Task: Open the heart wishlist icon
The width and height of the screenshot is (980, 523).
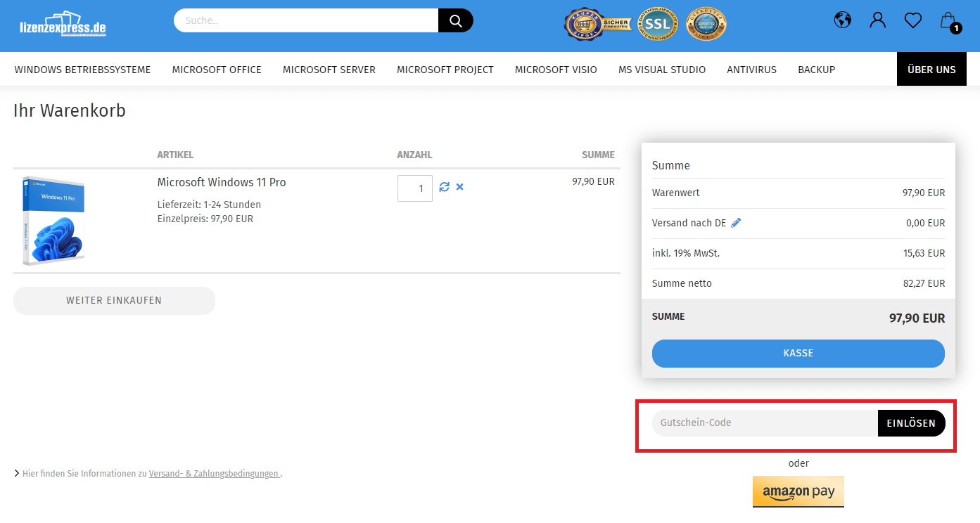Action: click(x=913, y=20)
